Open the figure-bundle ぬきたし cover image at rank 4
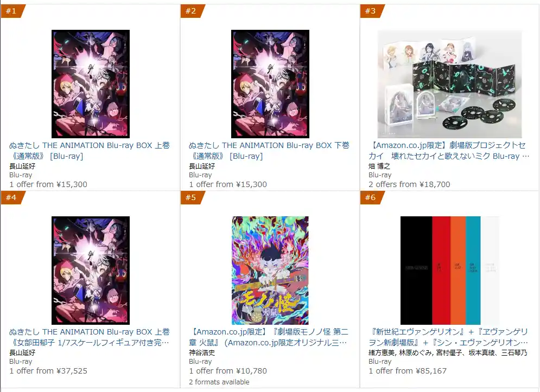The height and width of the screenshot is (392, 540). coord(91,271)
